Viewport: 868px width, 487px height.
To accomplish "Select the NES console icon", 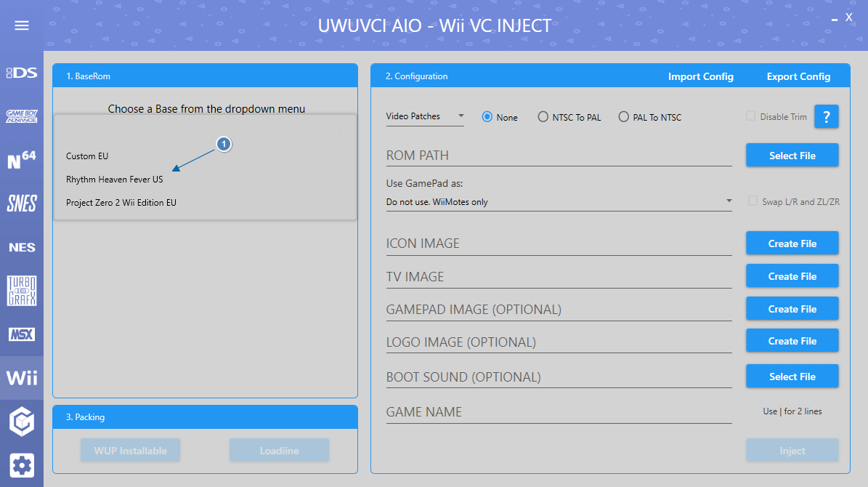I will [x=22, y=247].
